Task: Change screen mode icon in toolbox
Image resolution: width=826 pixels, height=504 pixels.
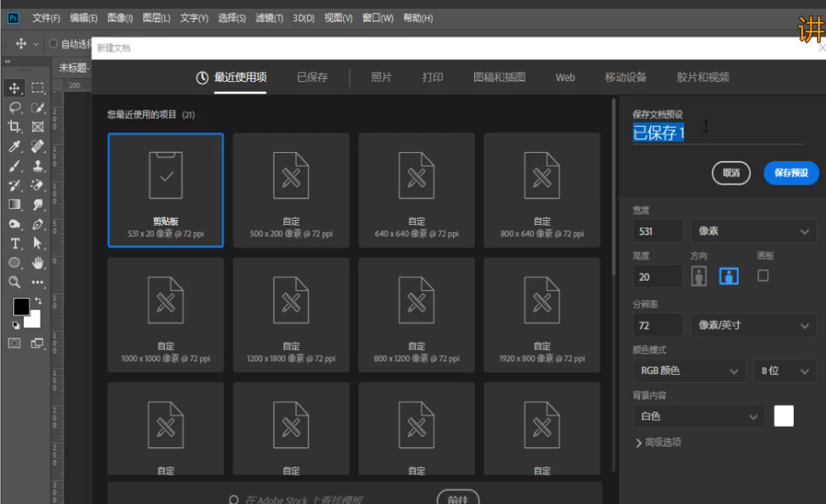Action: tap(37, 343)
